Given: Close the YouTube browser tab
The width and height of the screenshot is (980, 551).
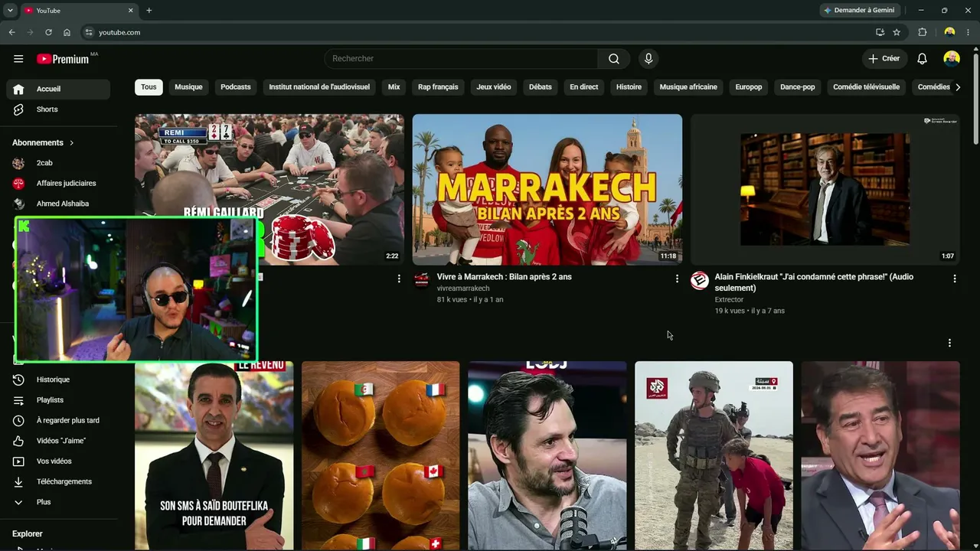Looking at the screenshot, I should pos(130,11).
